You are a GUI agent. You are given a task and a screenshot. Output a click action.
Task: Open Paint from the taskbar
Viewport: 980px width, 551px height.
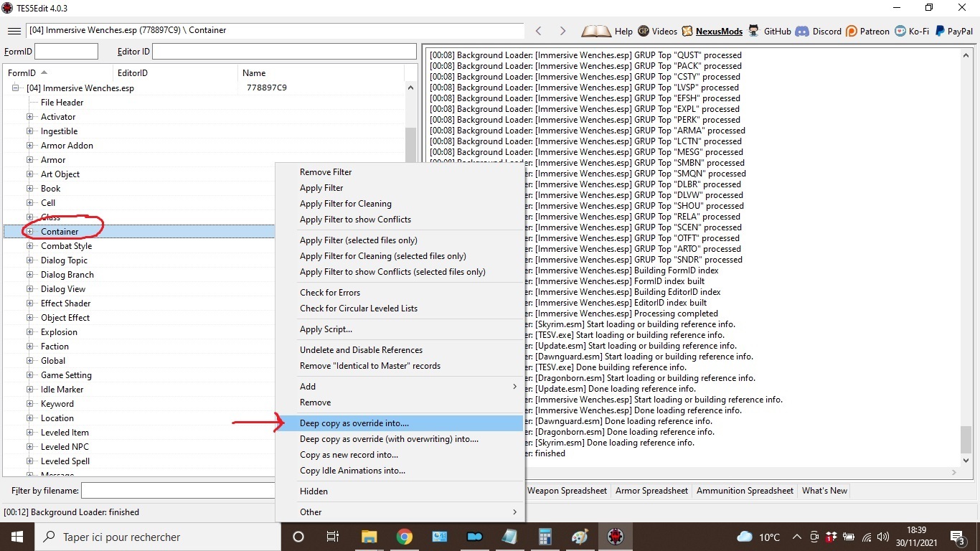(x=580, y=537)
